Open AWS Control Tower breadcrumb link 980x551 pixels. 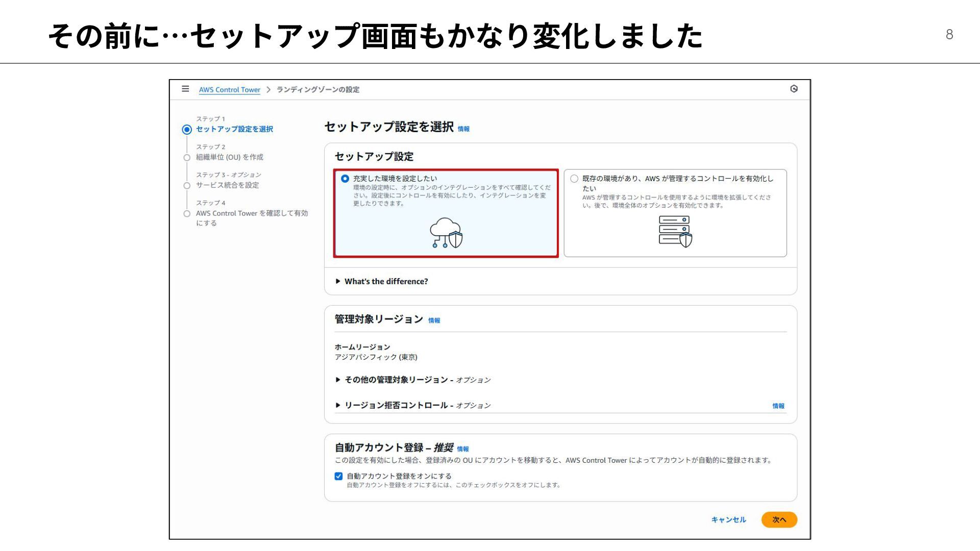tap(229, 90)
